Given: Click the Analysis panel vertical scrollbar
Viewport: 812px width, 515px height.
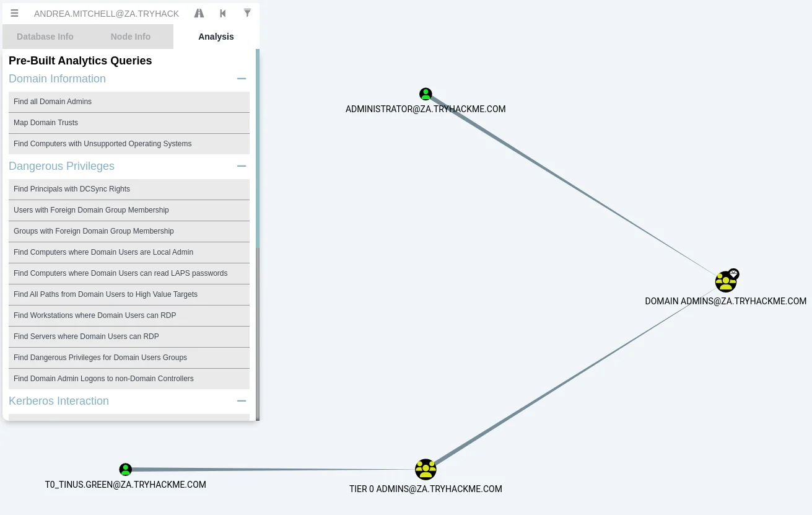Looking at the screenshot, I should coord(258,149).
